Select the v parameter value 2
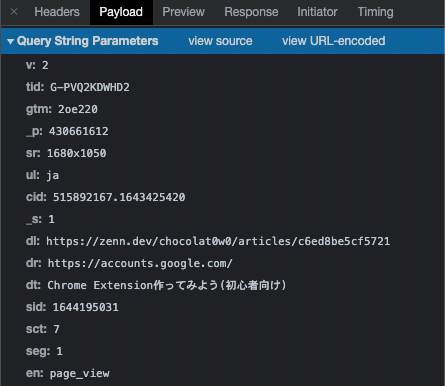The image size is (445, 386). [x=45, y=65]
